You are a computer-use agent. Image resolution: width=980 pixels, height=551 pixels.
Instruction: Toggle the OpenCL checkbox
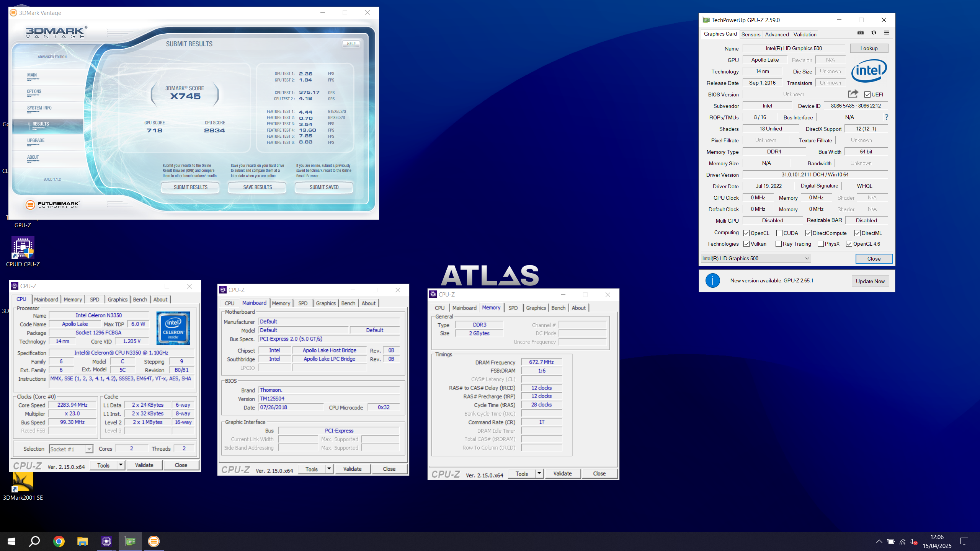(746, 233)
